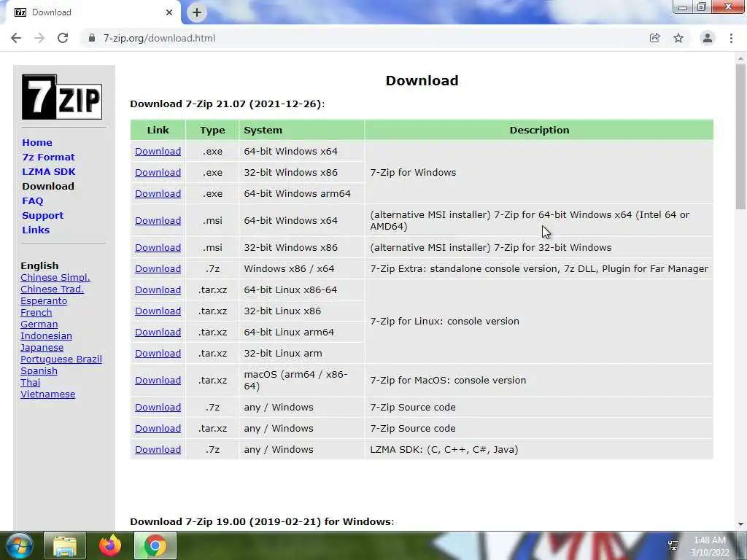The width and height of the screenshot is (747, 560).
Task: Switch language to Japanese
Action: (x=42, y=348)
